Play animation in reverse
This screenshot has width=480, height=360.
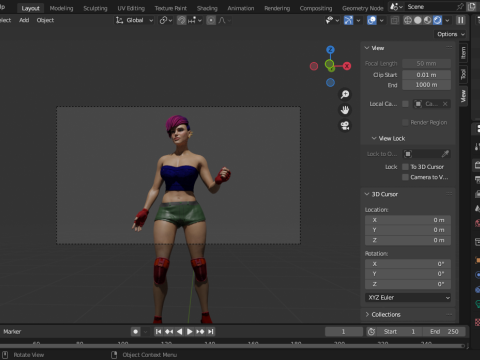click(179, 332)
